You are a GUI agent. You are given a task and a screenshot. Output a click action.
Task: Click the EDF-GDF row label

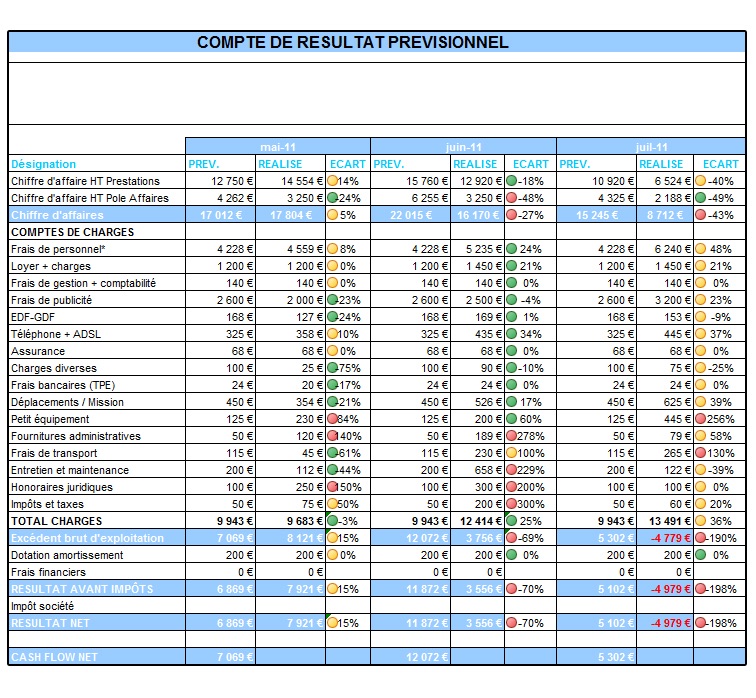[x=33, y=317]
